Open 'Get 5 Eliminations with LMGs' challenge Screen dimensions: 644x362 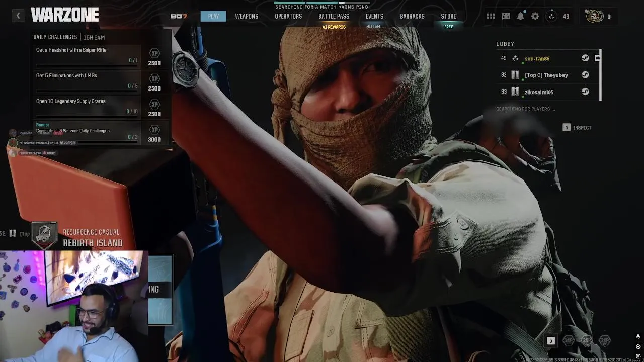coord(87,82)
